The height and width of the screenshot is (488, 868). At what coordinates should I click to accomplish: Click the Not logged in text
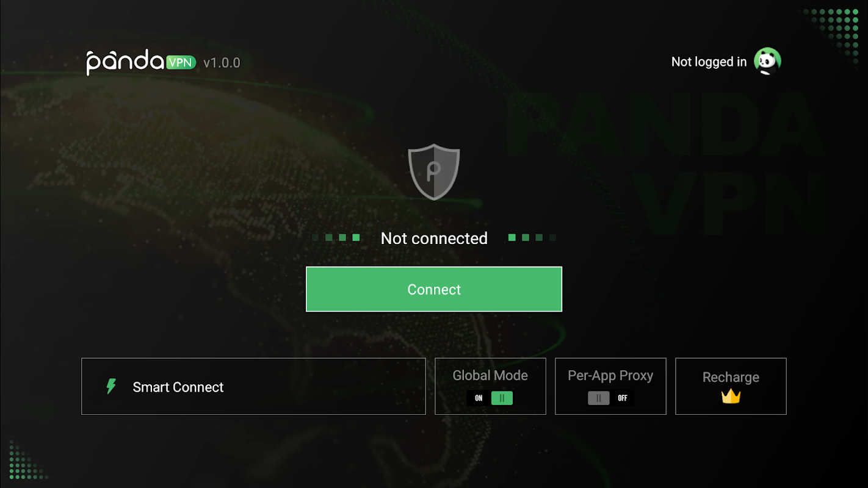click(709, 62)
